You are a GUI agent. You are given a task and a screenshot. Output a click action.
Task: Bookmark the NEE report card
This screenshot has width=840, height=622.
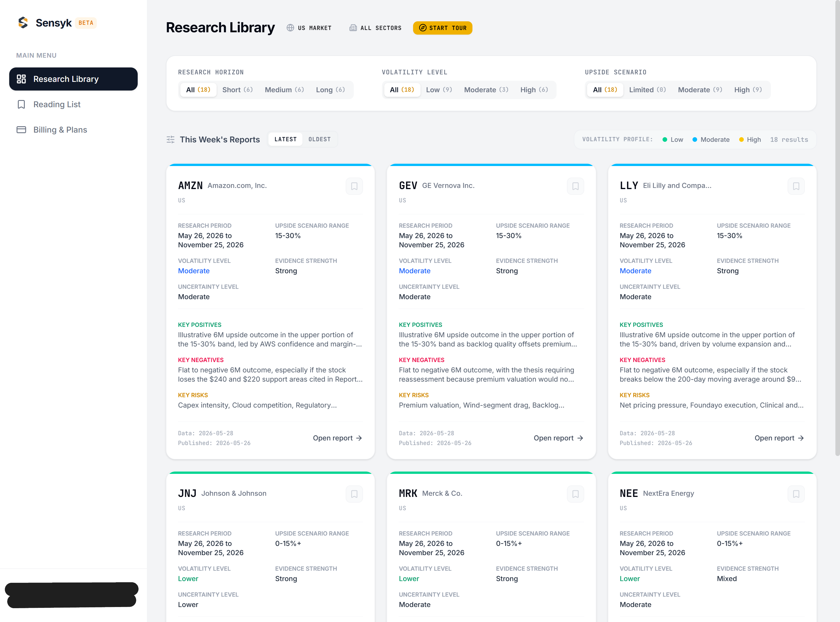pos(796,494)
